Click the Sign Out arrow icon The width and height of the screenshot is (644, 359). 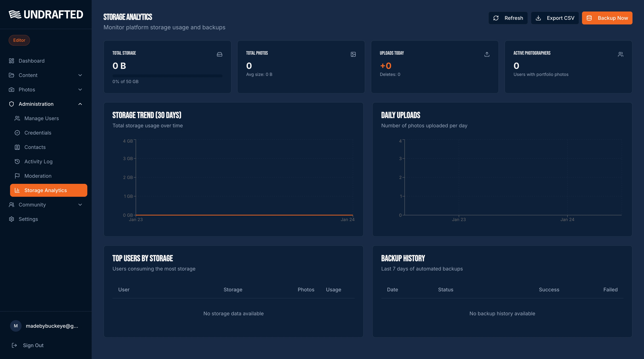14,345
